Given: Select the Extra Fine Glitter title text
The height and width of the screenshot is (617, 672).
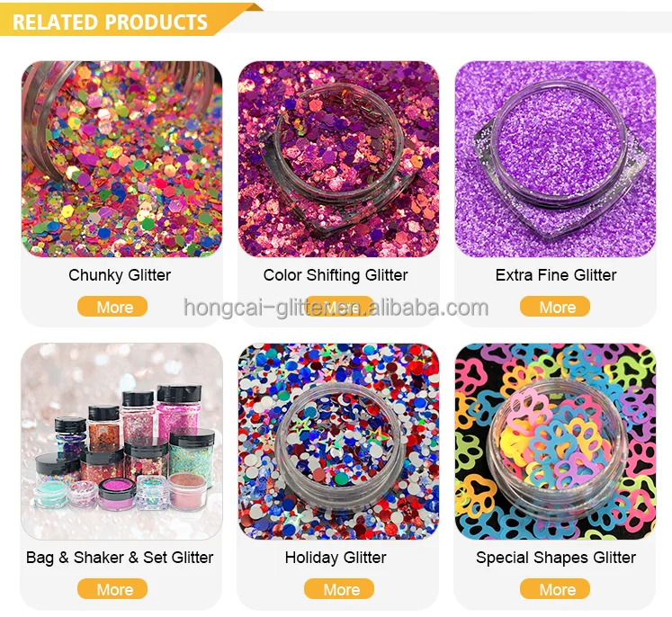Looking at the screenshot, I should [556, 275].
